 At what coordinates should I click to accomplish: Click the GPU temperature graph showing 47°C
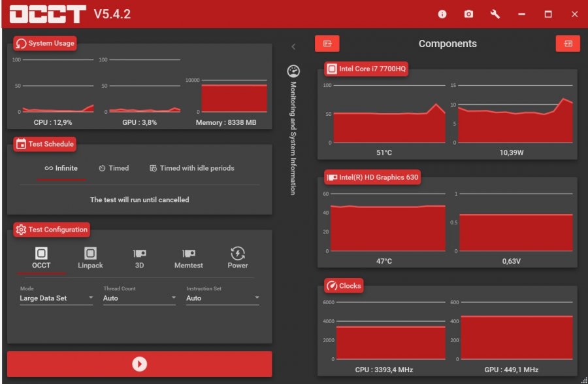(387, 222)
